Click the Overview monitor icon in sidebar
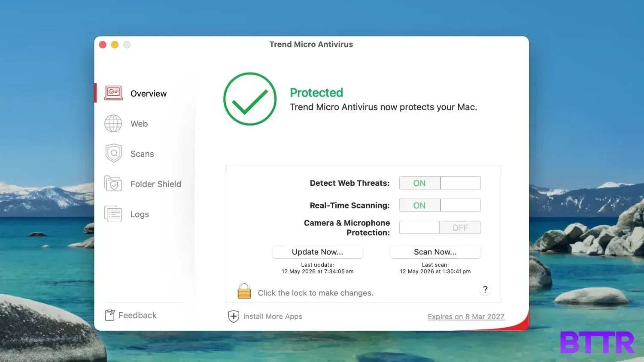The height and width of the screenshot is (362, 644). point(113,93)
